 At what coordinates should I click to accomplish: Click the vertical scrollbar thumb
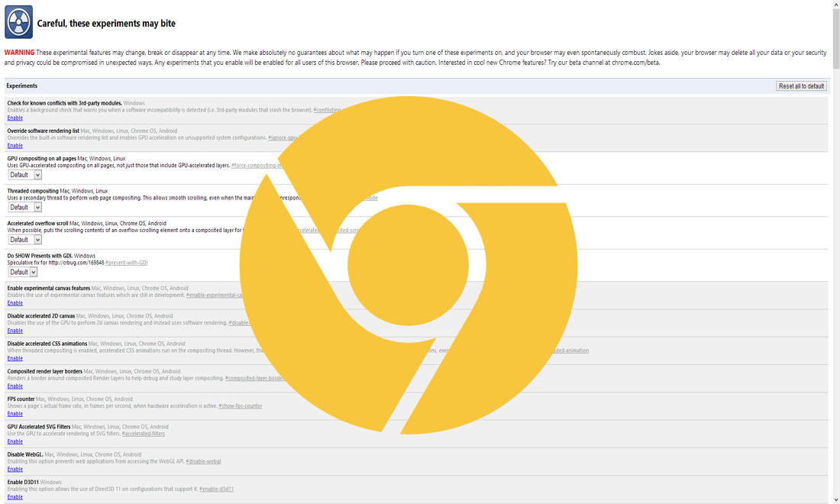[x=835, y=38]
